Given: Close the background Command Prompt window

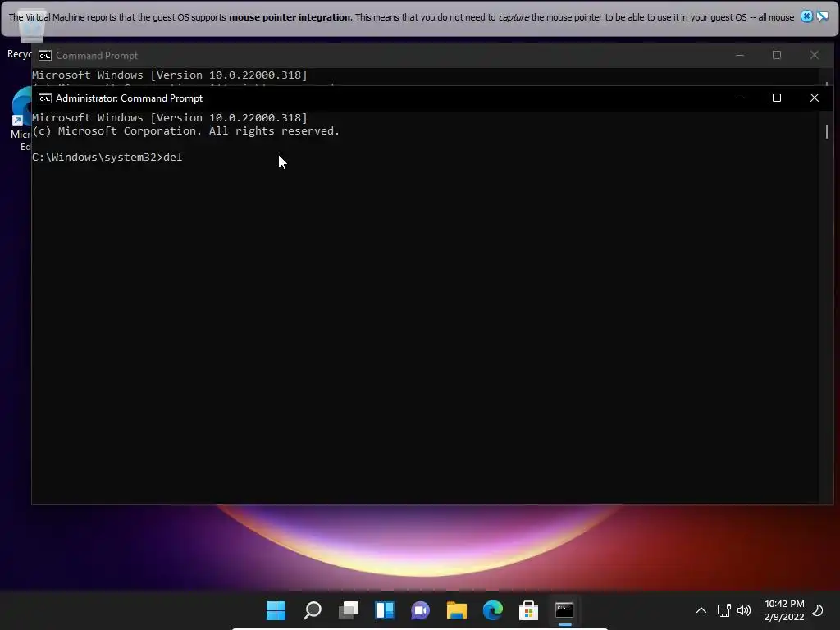Looking at the screenshot, I should tap(815, 55).
